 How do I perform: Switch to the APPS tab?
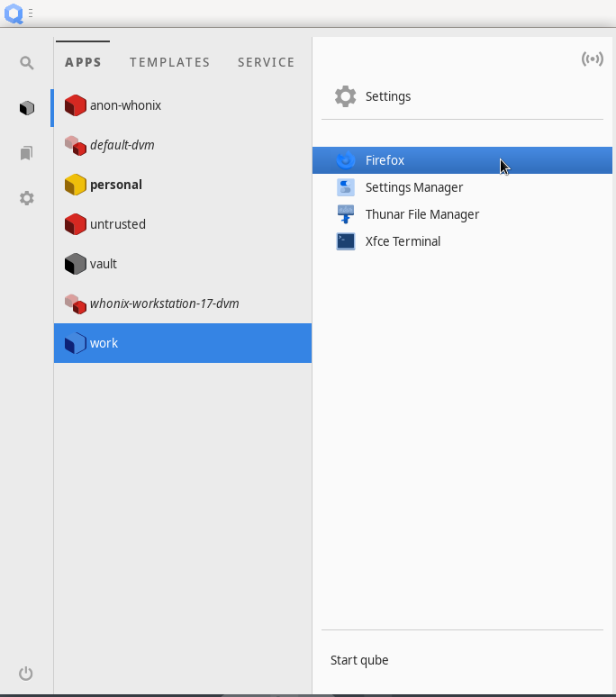point(83,62)
